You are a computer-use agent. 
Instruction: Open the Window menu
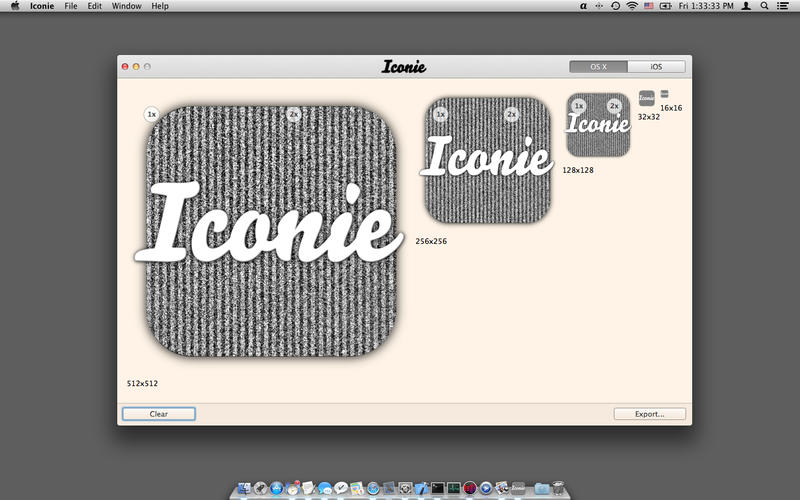coord(127,6)
